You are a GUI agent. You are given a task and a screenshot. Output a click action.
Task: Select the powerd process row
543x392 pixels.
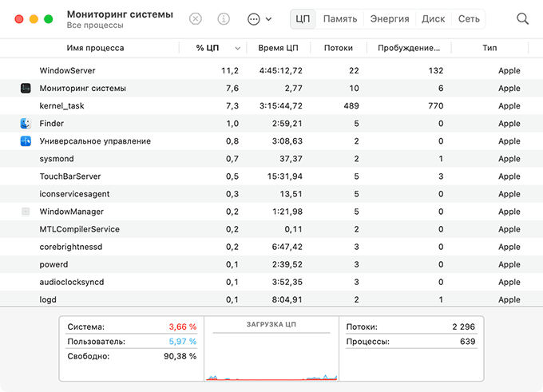click(x=271, y=264)
